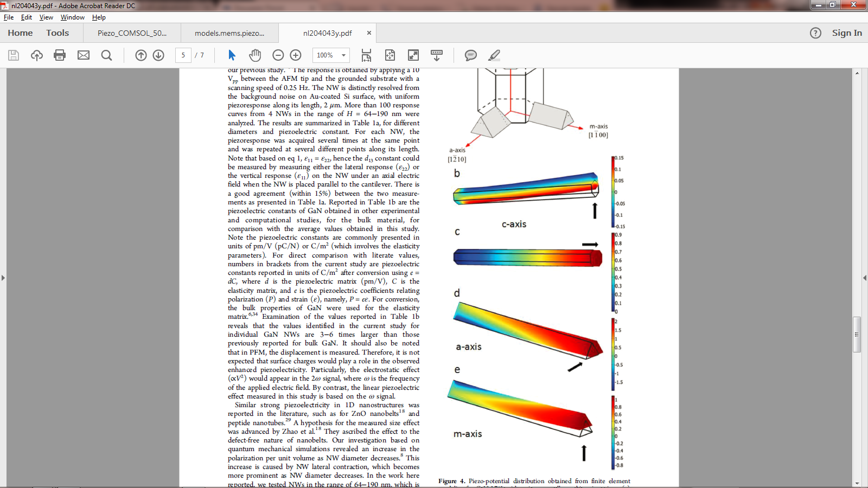Select the Hand pan tool
Screen dimensions: 868x488
tap(255, 55)
